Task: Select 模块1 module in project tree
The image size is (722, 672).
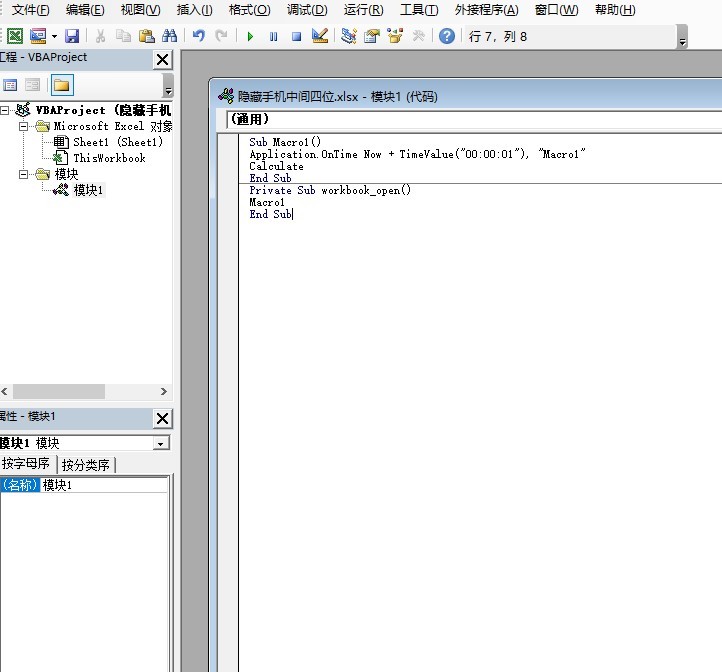Action: [x=88, y=190]
